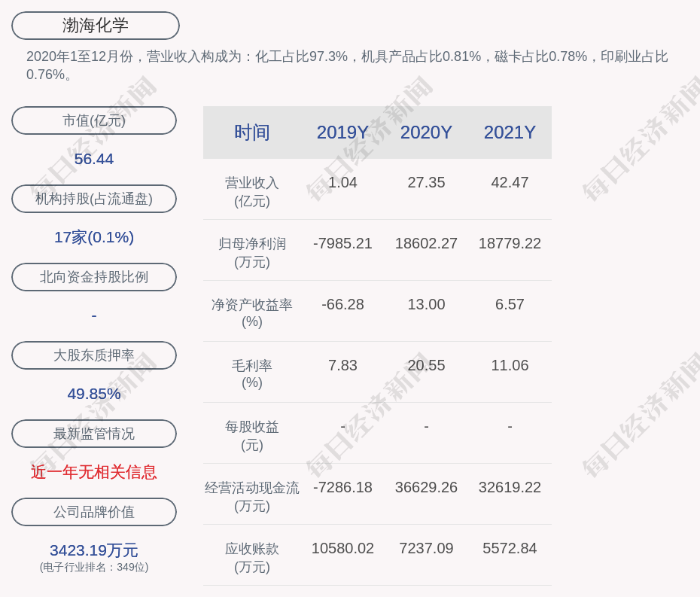The height and width of the screenshot is (597, 700).
Task: Click the 每股收益(元) row label
Action: click(252, 436)
